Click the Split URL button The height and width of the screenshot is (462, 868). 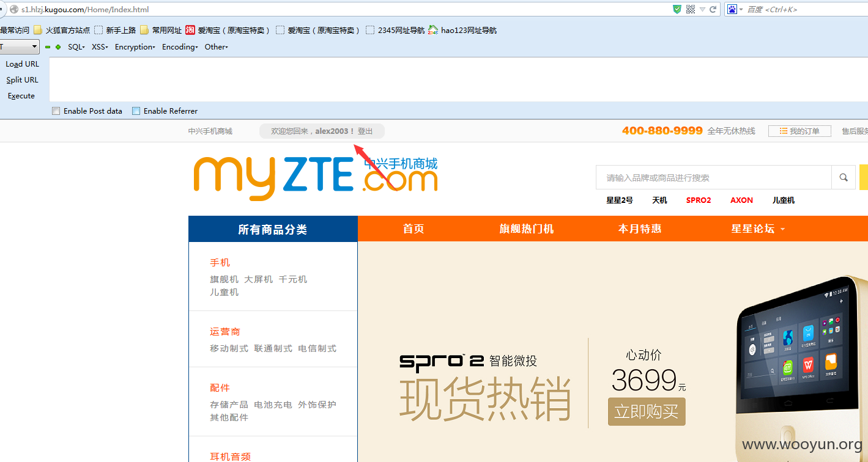(x=22, y=80)
